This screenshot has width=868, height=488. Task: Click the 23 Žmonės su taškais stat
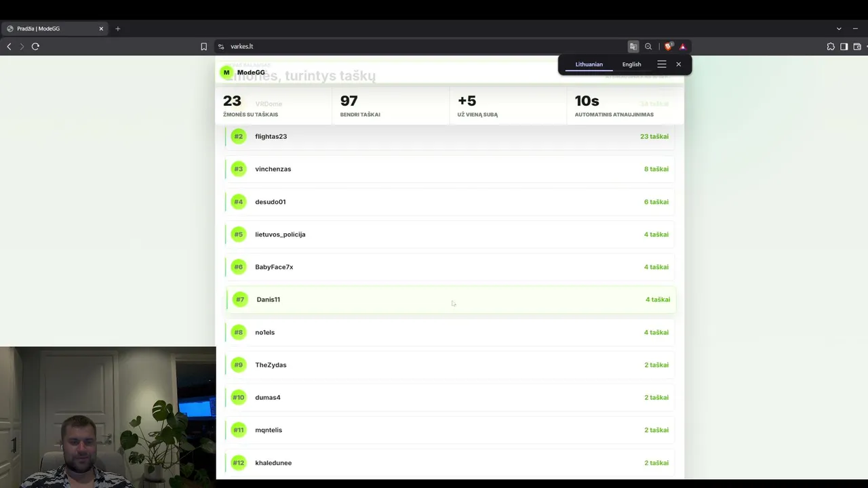(274, 106)
